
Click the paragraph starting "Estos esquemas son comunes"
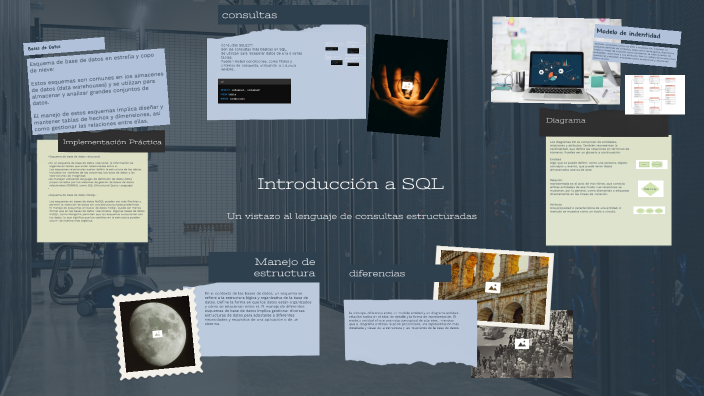tap(97, 88)
